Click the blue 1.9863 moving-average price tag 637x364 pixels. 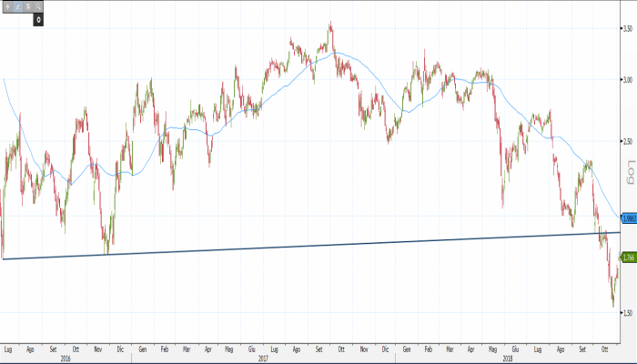(630, 218)
